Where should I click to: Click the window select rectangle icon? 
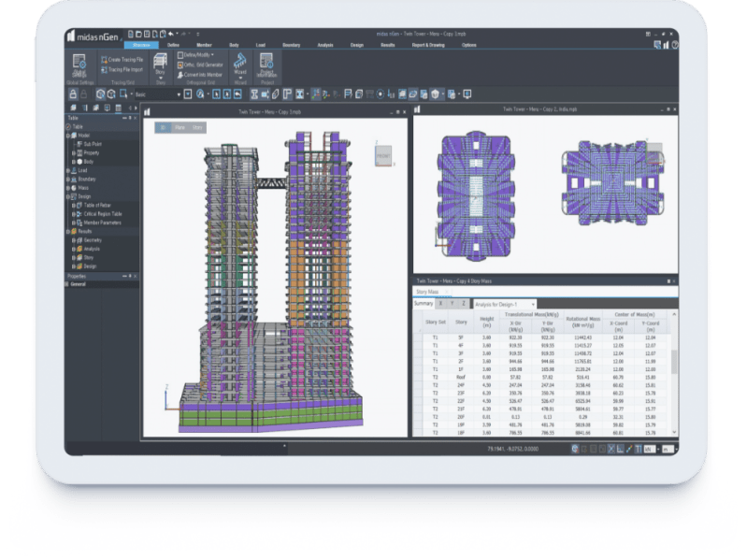coord(123,94)
